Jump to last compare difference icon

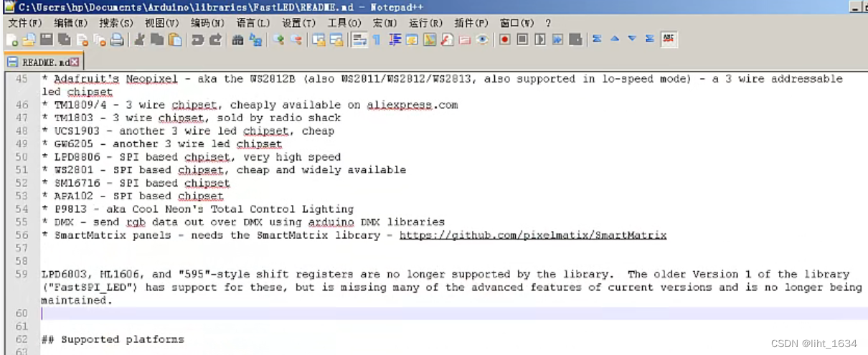tap(650, 39)
